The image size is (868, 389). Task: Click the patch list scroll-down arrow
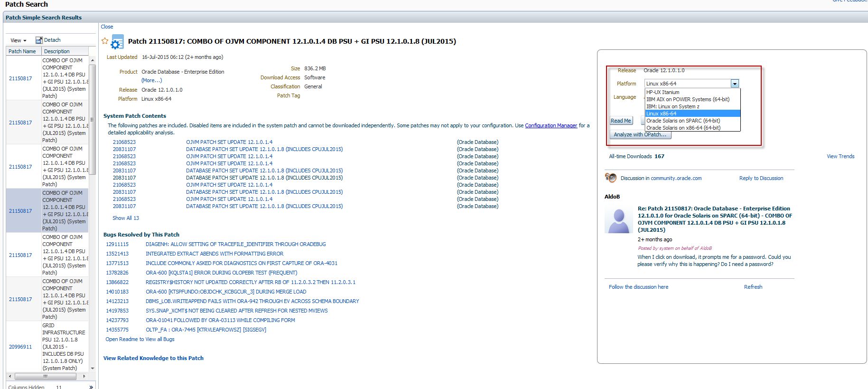93,368
